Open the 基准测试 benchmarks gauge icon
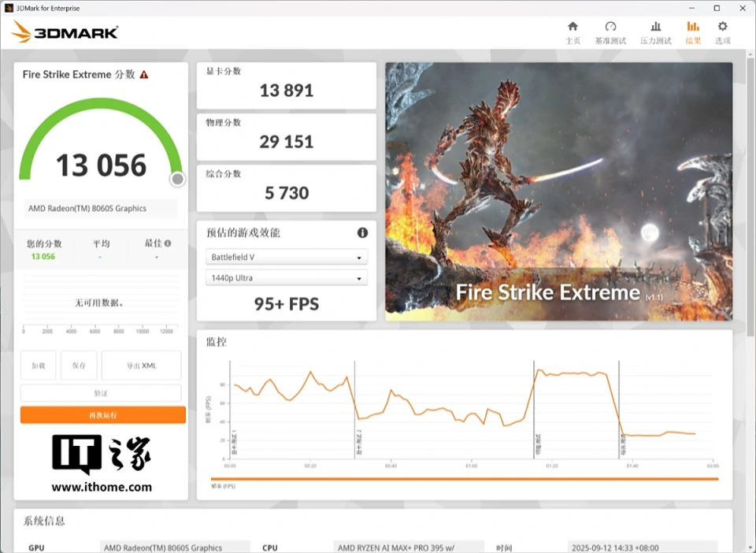Image resolution: width=756 pixels, height=553 pixels. tap(610, 32)
